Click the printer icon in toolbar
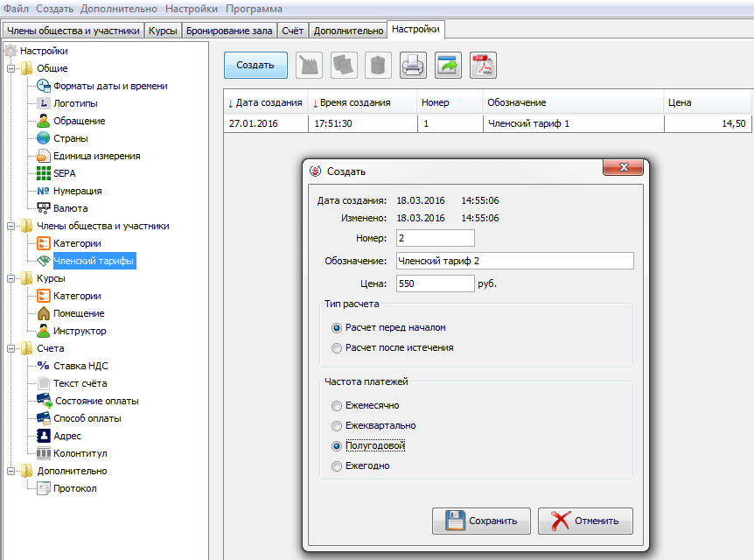 tap(413, 65)
